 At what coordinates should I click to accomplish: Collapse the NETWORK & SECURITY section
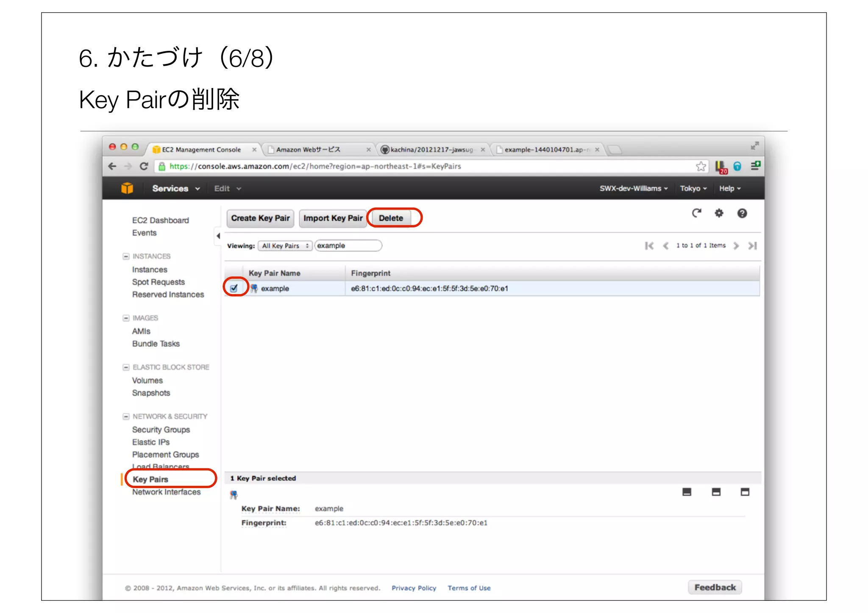click(126, 416)
